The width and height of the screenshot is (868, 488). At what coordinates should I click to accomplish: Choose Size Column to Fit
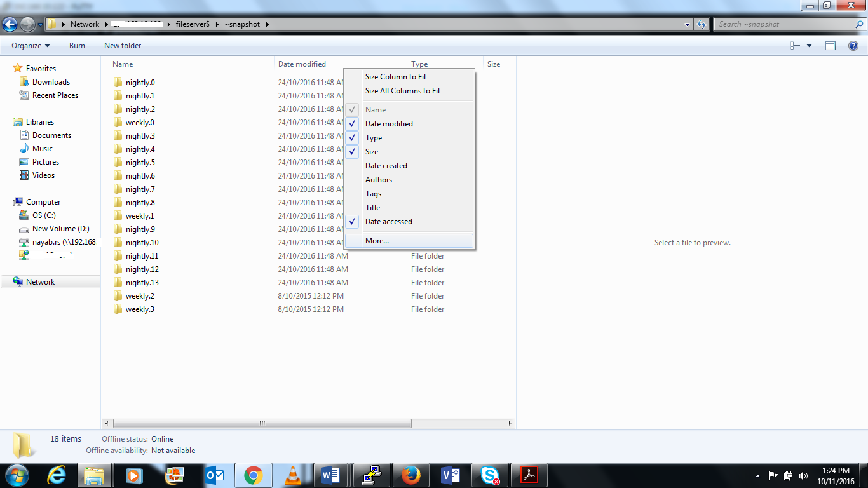409,77
